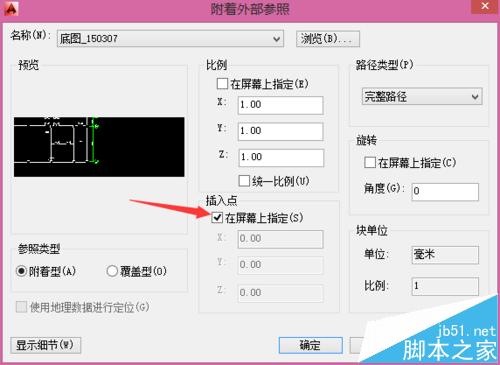Click the 单位 field showing 毫米

point(445,255)
